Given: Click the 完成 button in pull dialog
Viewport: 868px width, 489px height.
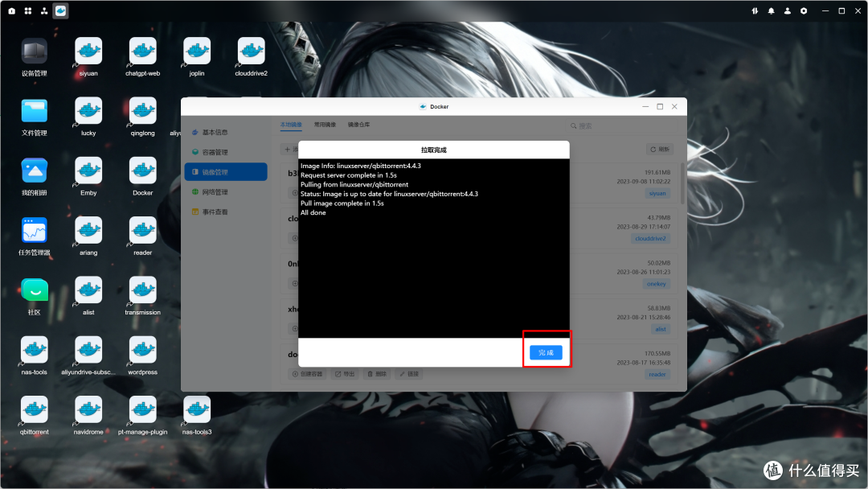Looking at the screenshot, I should [x=546, y=352].
